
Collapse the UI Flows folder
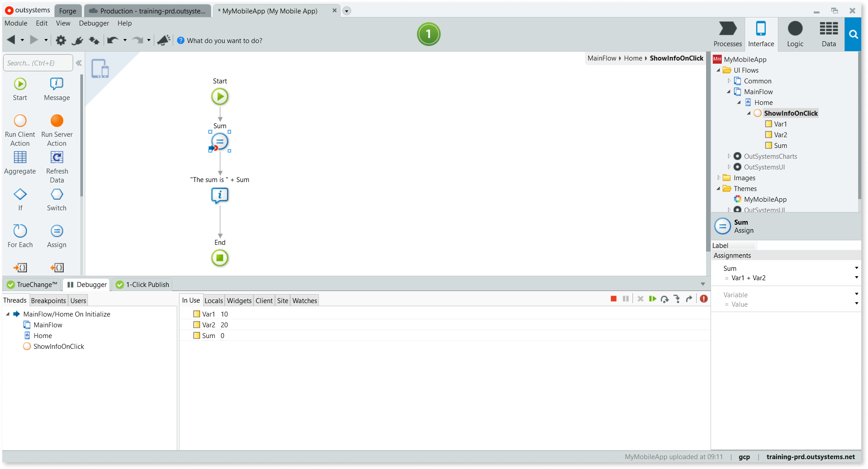tap(718, 70)
